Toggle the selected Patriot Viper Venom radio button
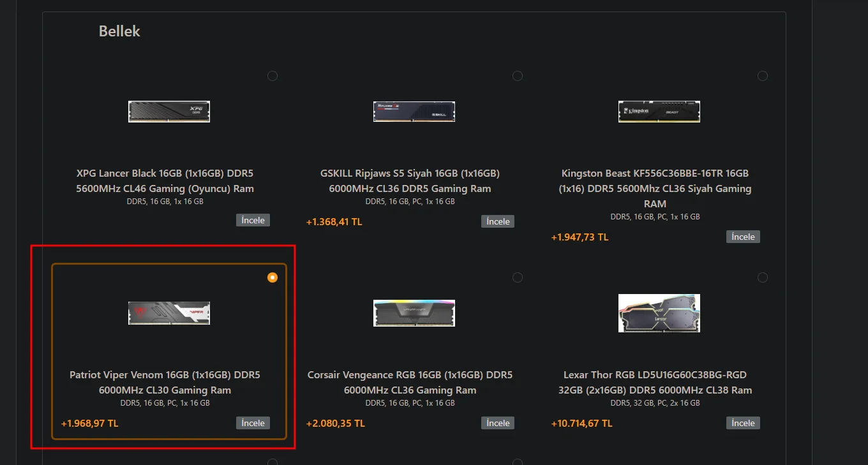Image resolution: width=868 pixels, height=465 pixels. [x=273, y=277]
